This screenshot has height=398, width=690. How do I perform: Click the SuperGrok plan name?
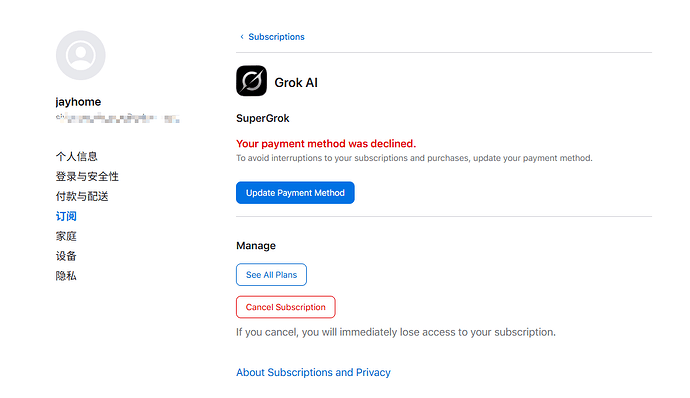[263, 118]
